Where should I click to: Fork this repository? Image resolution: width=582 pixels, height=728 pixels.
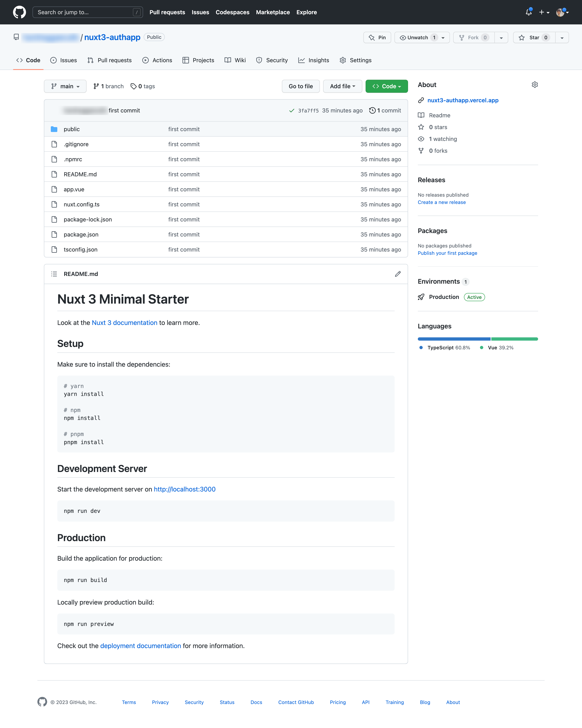(474, 37)
